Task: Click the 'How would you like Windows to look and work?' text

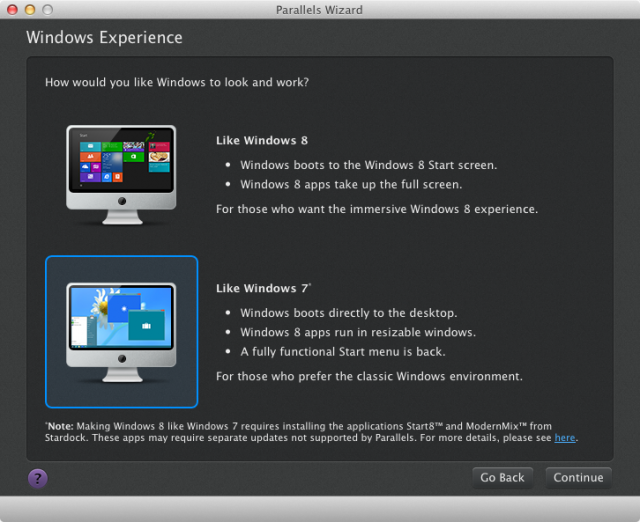Action: tap(177, 82)
